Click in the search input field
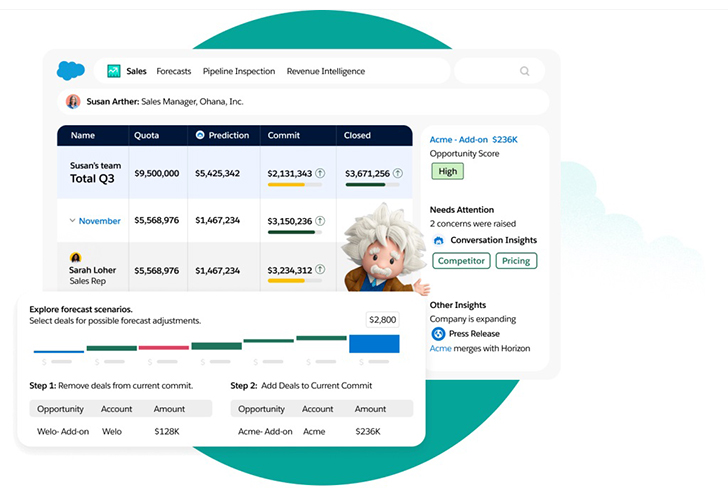This screenshot has width=728, height=495. click(x=490, y=71)
